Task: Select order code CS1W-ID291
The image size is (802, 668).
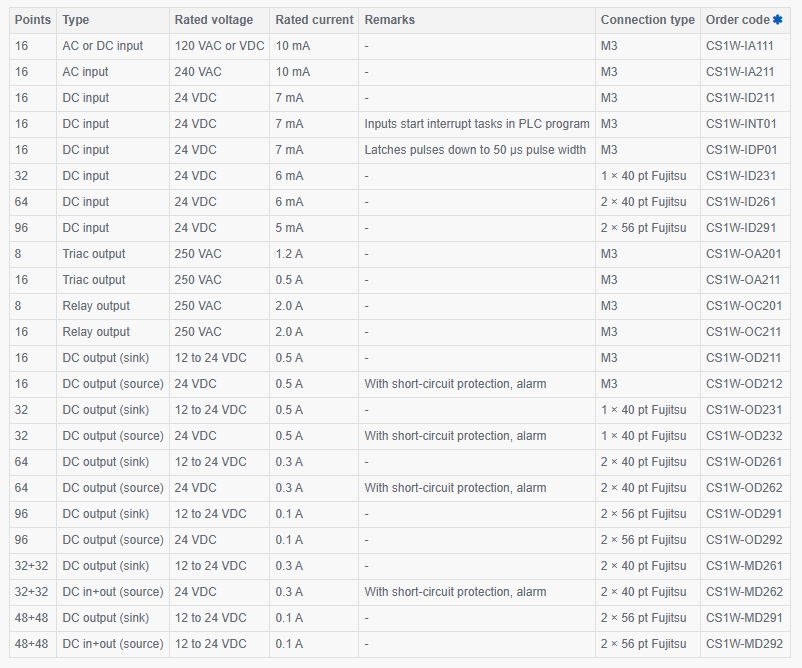Action: 741,228
